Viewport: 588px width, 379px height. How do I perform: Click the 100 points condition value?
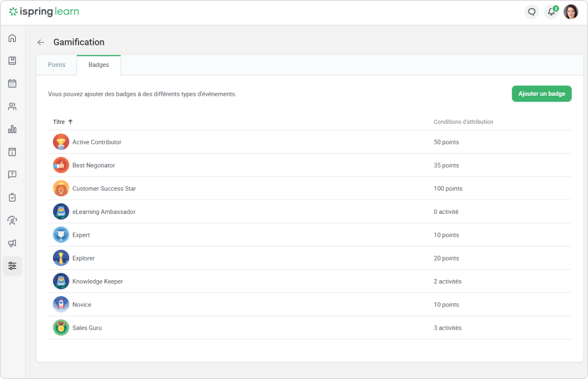[448, 189]
